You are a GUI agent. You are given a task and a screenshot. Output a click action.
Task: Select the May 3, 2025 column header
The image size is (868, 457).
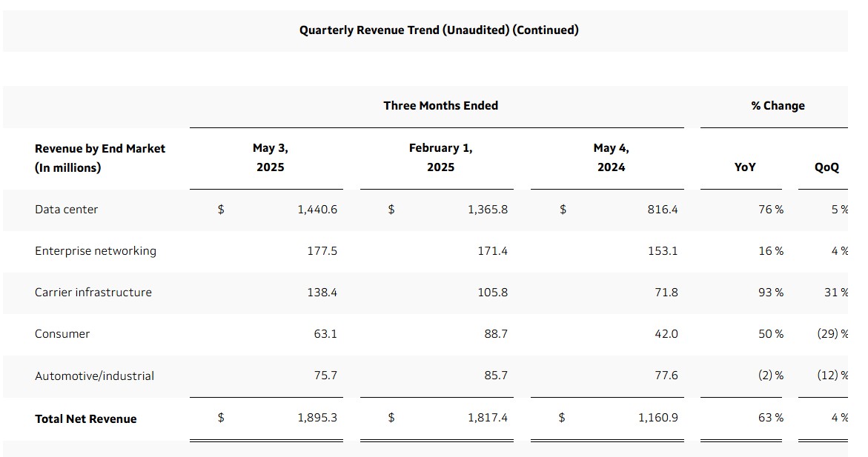(270, 158)
